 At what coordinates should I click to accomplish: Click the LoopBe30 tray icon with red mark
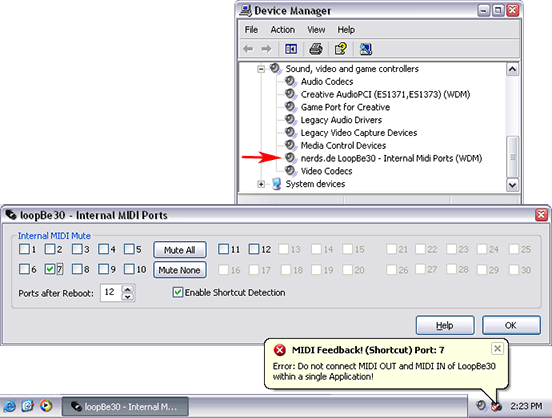(x=496, y=407)
